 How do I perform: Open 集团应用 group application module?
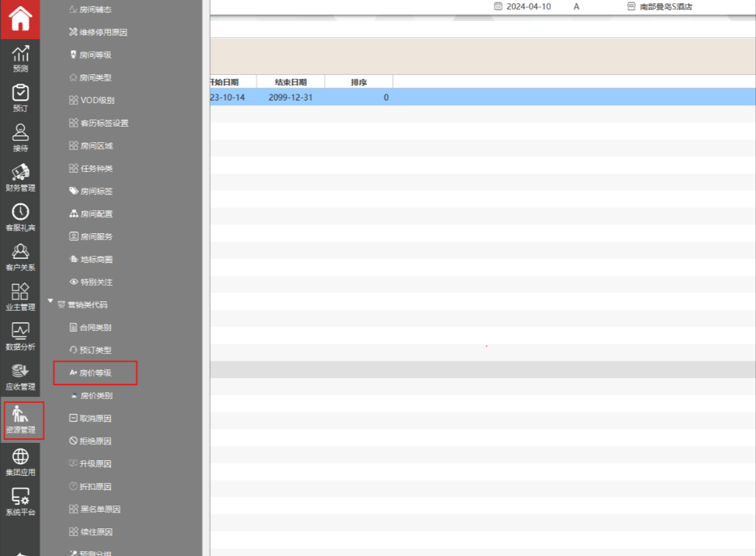click(x=20, y=462)
